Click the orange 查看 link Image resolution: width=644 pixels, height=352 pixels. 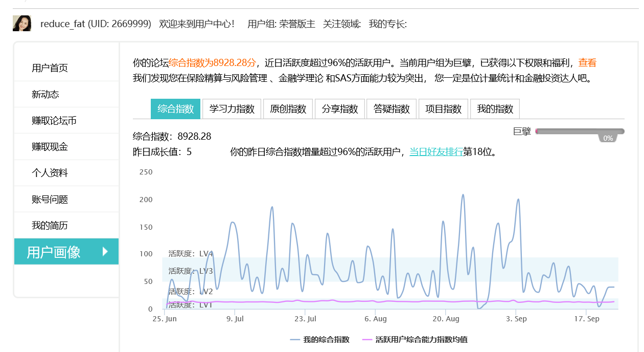pyautogui.click(x=587, y=63)
